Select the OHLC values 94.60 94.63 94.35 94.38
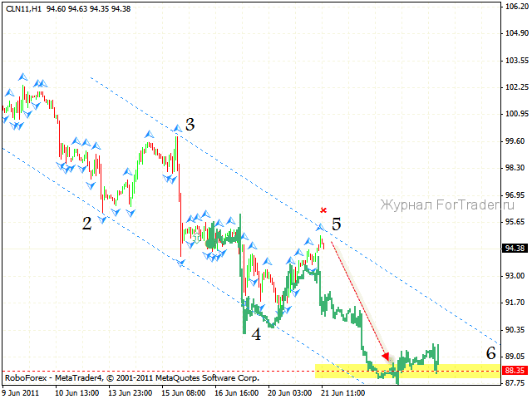Image resolution: width=532 pixels, height=399 pixels. click(x=89, y=9)
